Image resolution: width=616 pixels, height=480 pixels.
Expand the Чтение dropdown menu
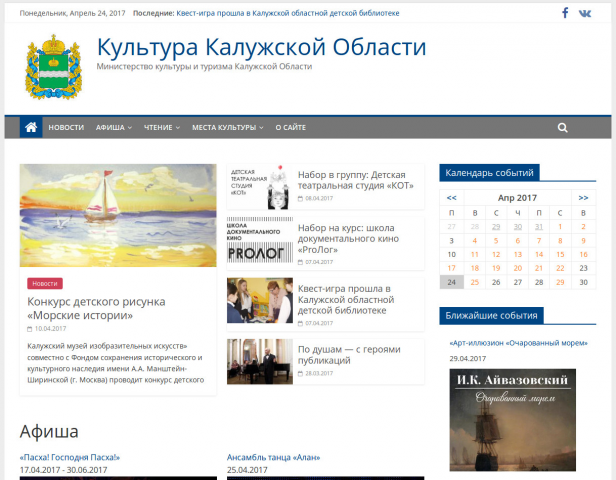(x=162, y=128)
